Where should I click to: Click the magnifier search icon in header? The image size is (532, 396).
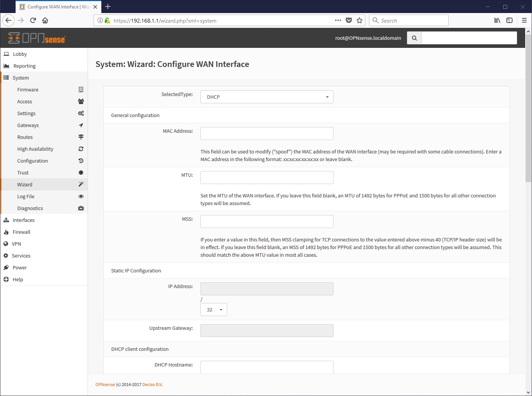(x=414, y=38)
